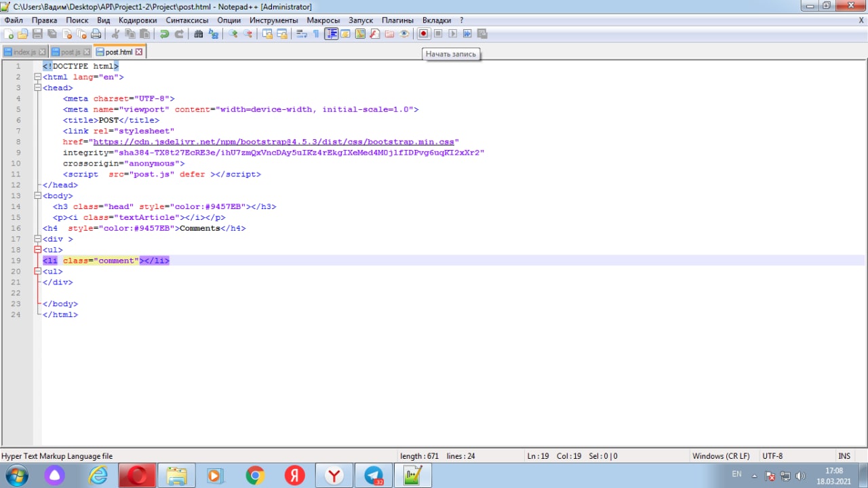Click the Stop recording macro icon

[x=438, y=34]
